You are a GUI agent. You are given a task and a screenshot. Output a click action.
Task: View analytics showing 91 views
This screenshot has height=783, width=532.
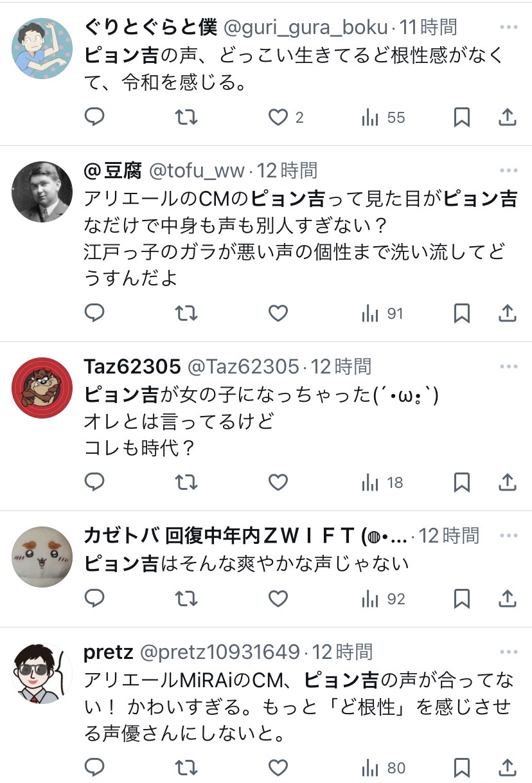click(383, 313)
